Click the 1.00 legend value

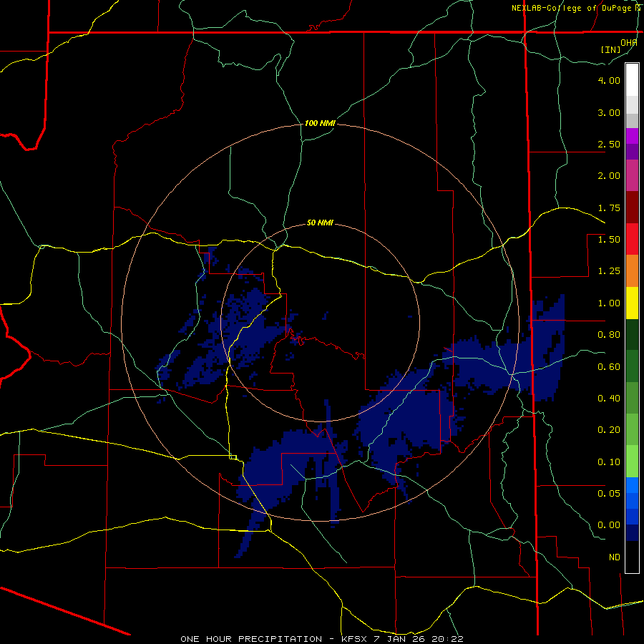pyautogui.click(x=609, y=303)
